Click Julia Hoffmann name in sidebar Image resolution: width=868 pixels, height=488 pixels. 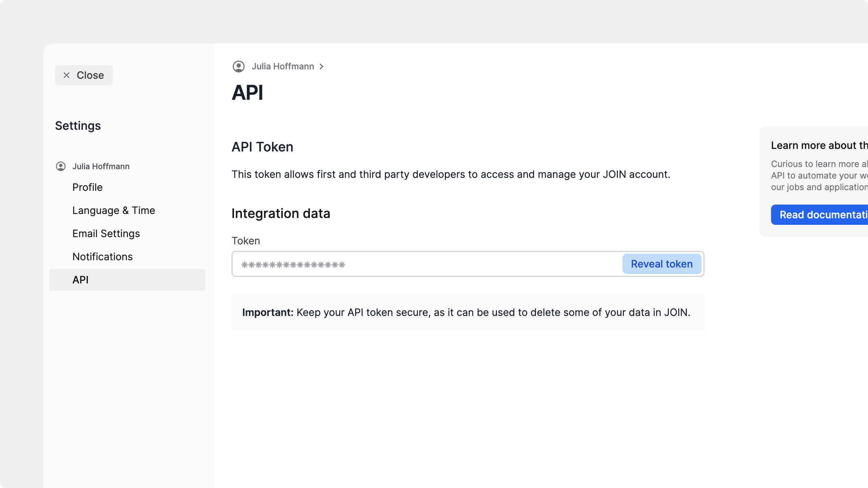point(101,166)
